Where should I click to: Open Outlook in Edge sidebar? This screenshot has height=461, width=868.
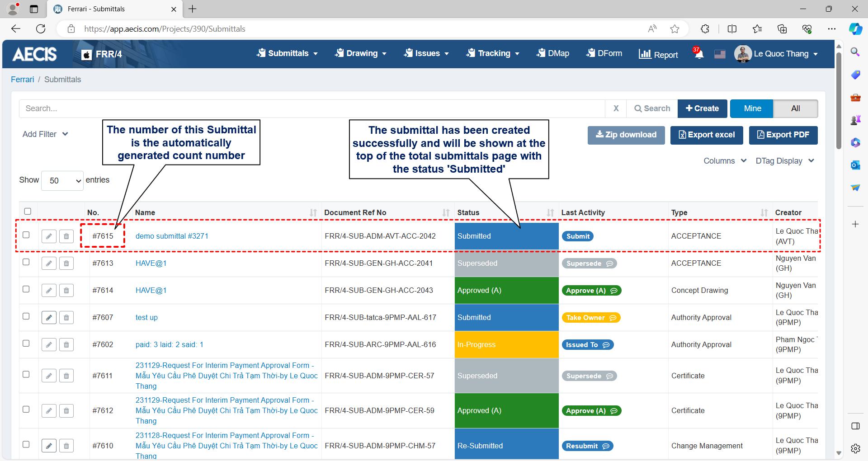pos(855,165)
